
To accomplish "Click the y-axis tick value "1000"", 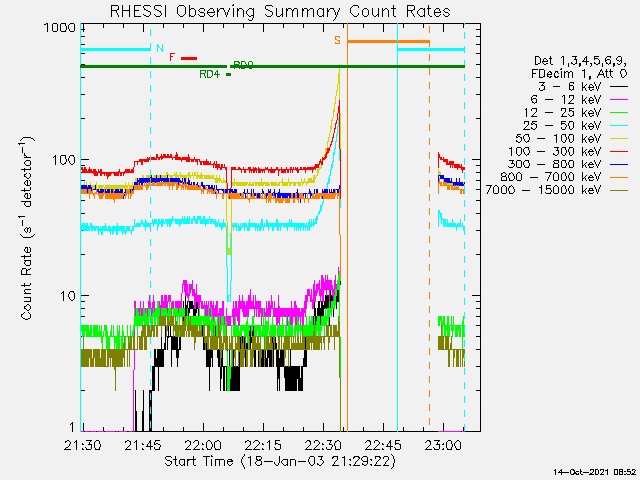I will [x=60, y=27].
